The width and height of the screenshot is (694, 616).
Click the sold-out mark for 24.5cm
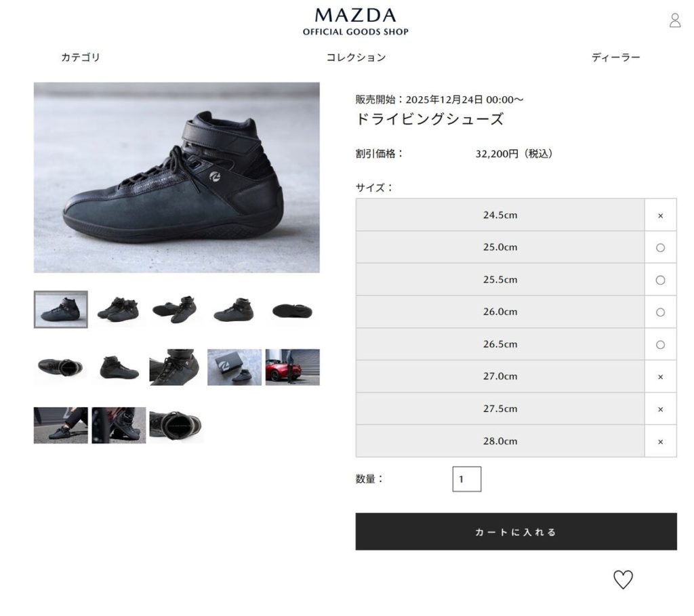[660, 215]
